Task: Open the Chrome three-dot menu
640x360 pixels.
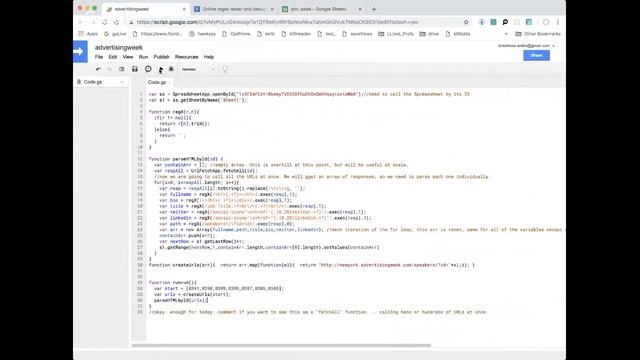Action: pos(558,22)
